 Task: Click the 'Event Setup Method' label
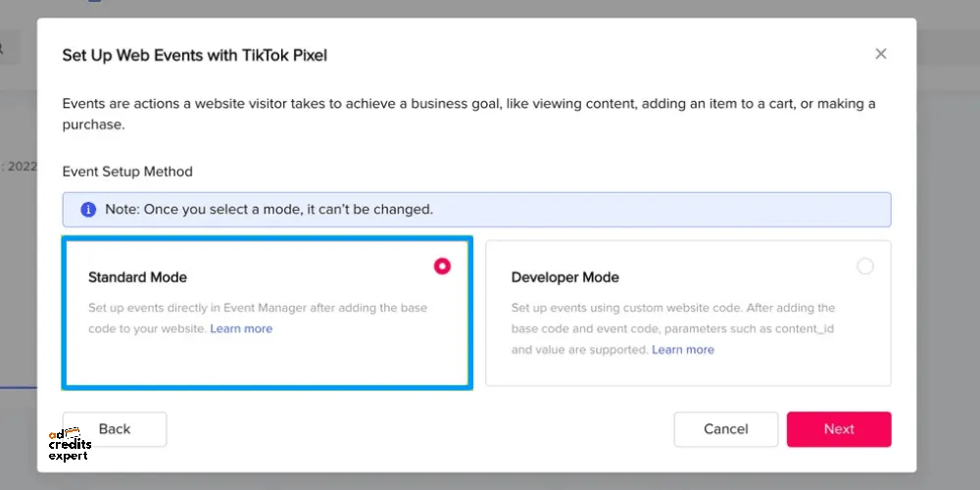[x=127, y=171]
